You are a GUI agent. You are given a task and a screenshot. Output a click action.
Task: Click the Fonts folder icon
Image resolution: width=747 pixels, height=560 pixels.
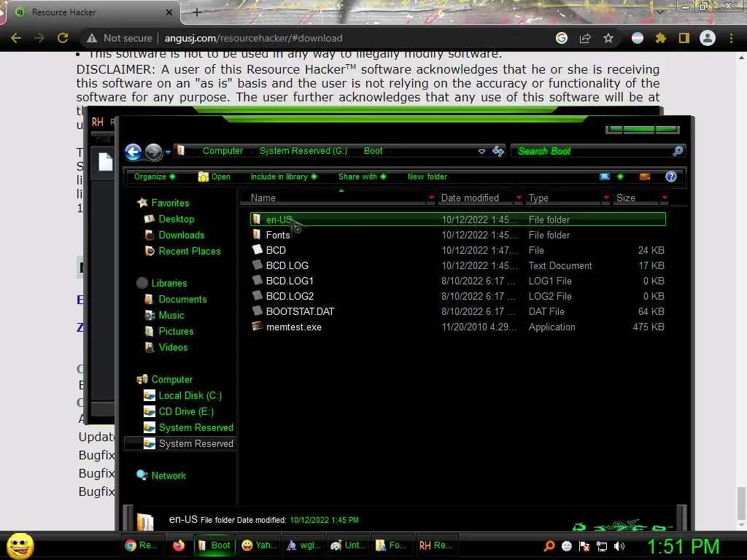coord(257,234)
